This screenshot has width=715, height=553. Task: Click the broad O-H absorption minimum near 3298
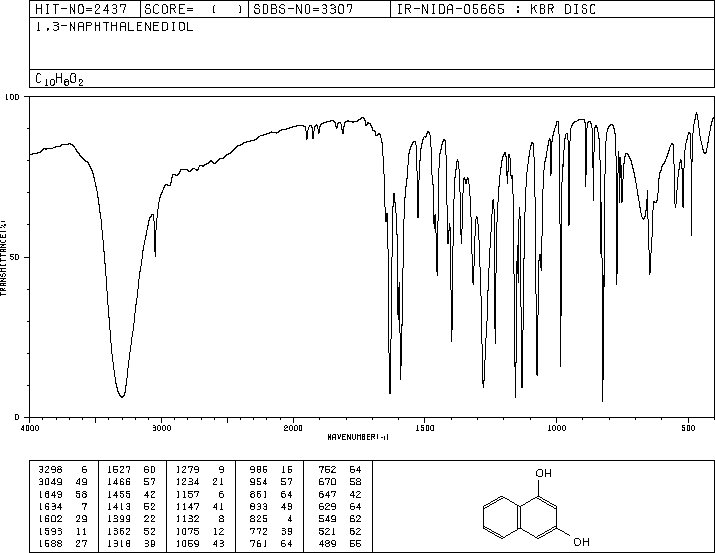(122, 396)
